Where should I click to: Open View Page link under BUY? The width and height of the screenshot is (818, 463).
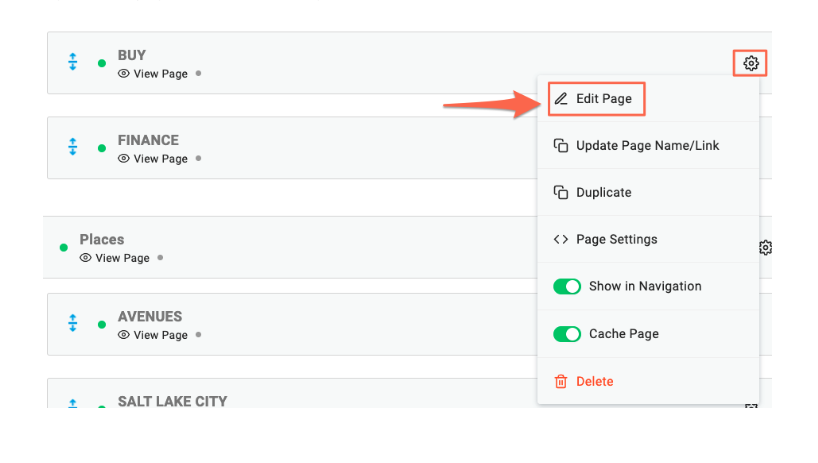(x=160, y=74)
